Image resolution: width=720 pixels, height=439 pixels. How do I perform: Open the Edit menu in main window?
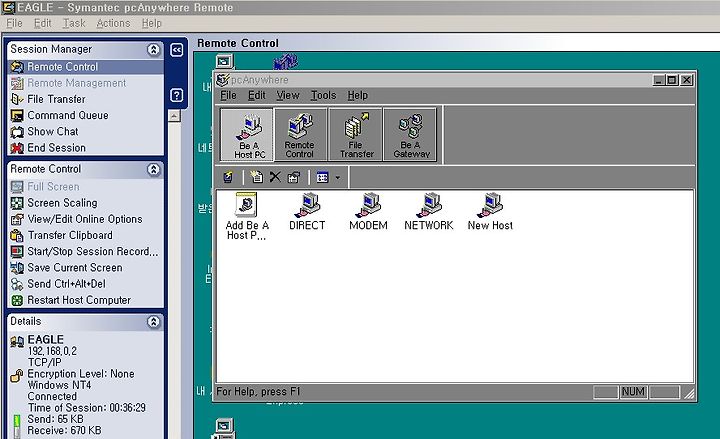[x=43, y=23]
